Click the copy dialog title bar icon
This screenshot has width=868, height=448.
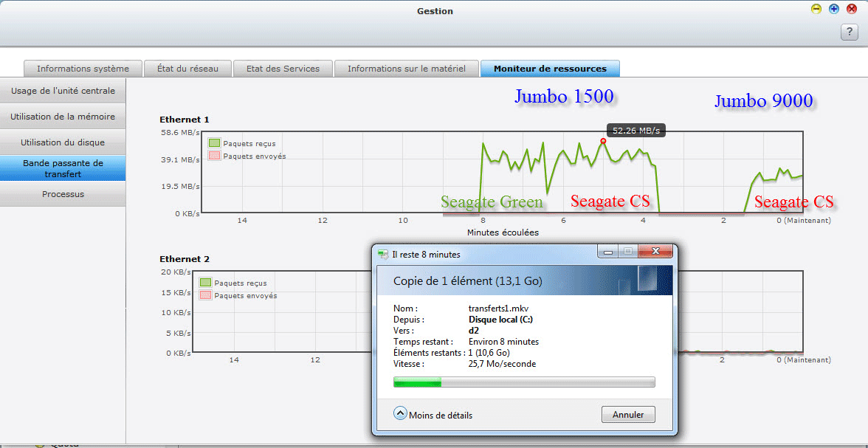(x=383, y=255)
